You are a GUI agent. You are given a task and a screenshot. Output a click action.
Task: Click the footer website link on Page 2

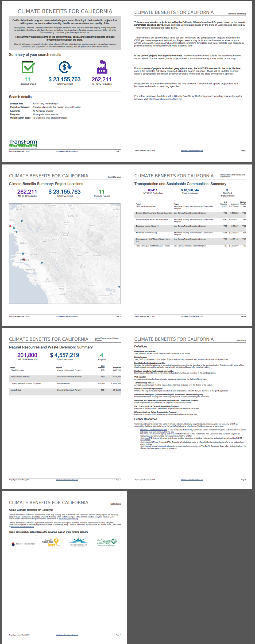[x=192, y=151]
